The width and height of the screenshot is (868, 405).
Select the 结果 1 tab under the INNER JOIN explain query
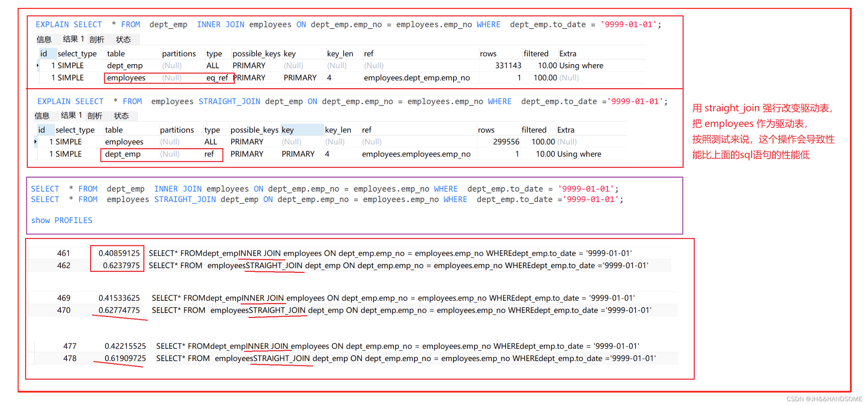click(x=73, y=39)
